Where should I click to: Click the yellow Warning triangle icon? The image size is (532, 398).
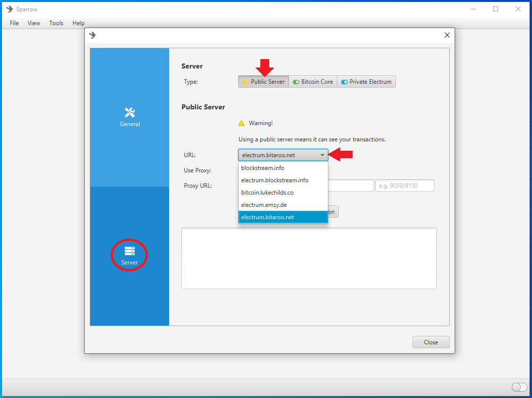[241, 123]
